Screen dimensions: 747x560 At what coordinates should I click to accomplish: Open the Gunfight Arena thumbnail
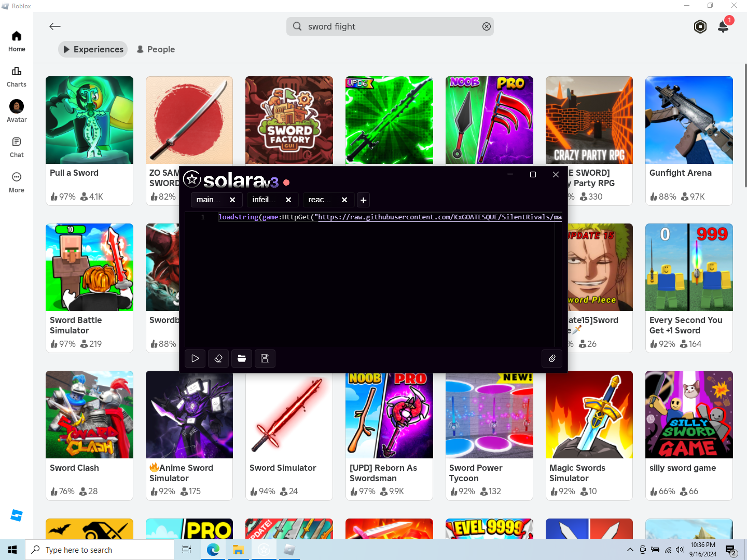(x=689, y=120)
